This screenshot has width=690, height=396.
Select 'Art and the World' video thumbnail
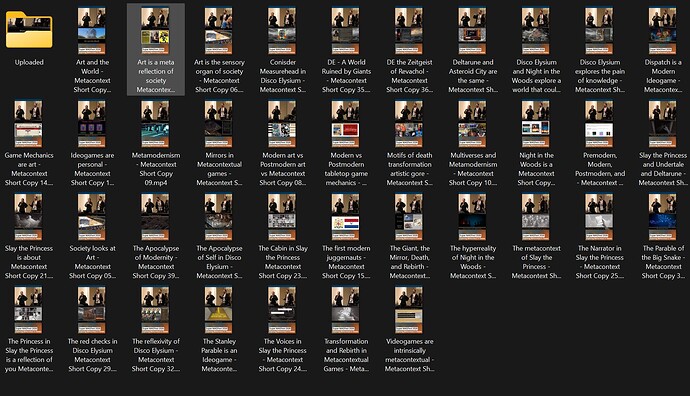click(92, 30)
